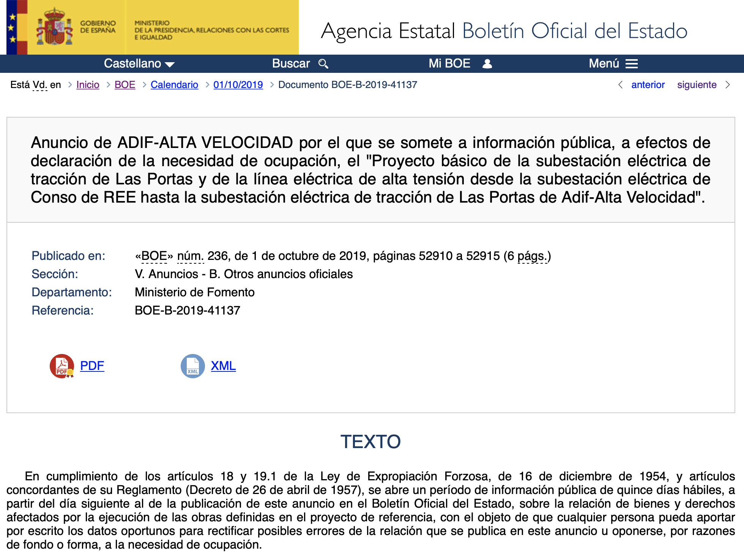This screenshot has height=560, width=744.
Task: Click the 'Vd.' abbreviation in breadcrumb
Action: (40, 85)
